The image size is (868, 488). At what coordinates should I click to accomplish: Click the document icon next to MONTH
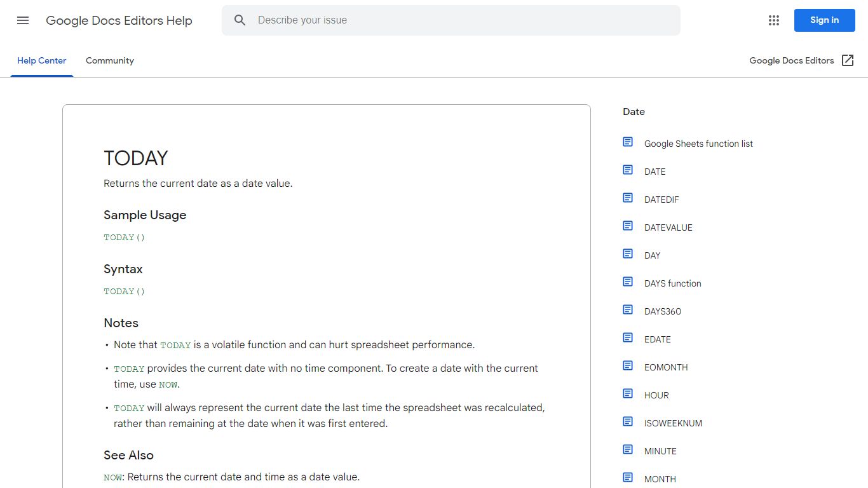[628, 477]
